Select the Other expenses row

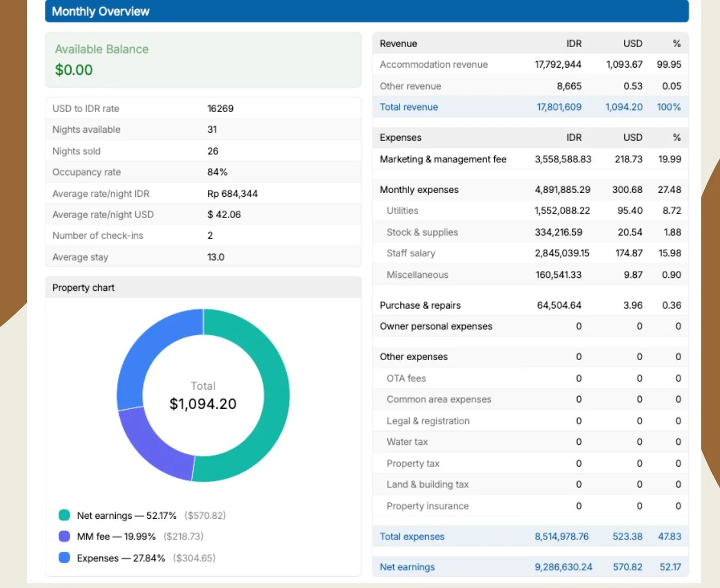[530, 357]
